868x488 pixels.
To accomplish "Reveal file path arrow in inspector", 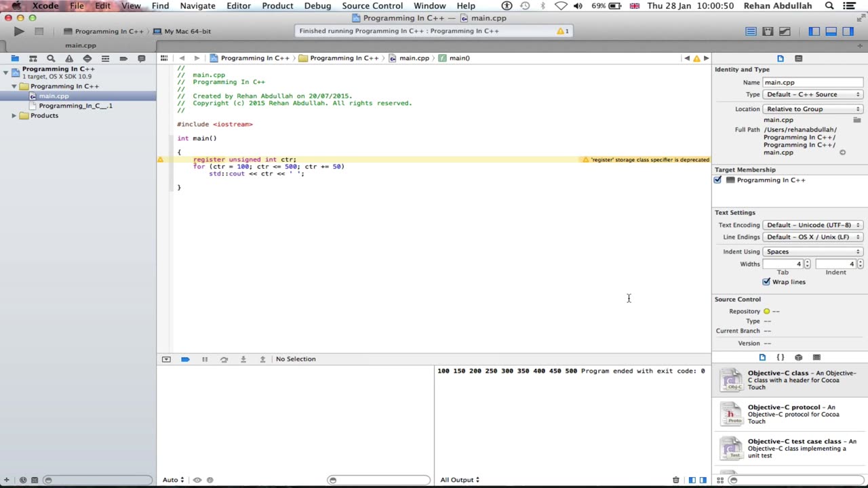I will click(842, 153).
